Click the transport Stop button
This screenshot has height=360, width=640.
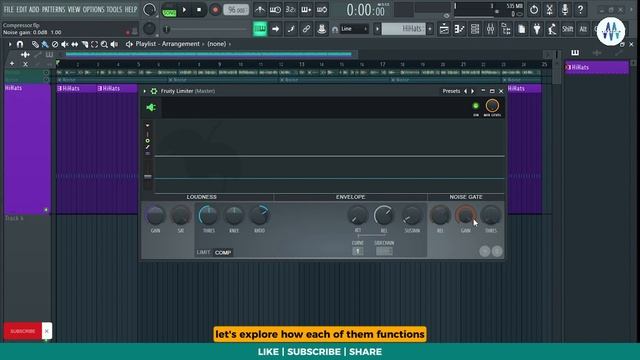pyautogui.click(x=199, y=10)
